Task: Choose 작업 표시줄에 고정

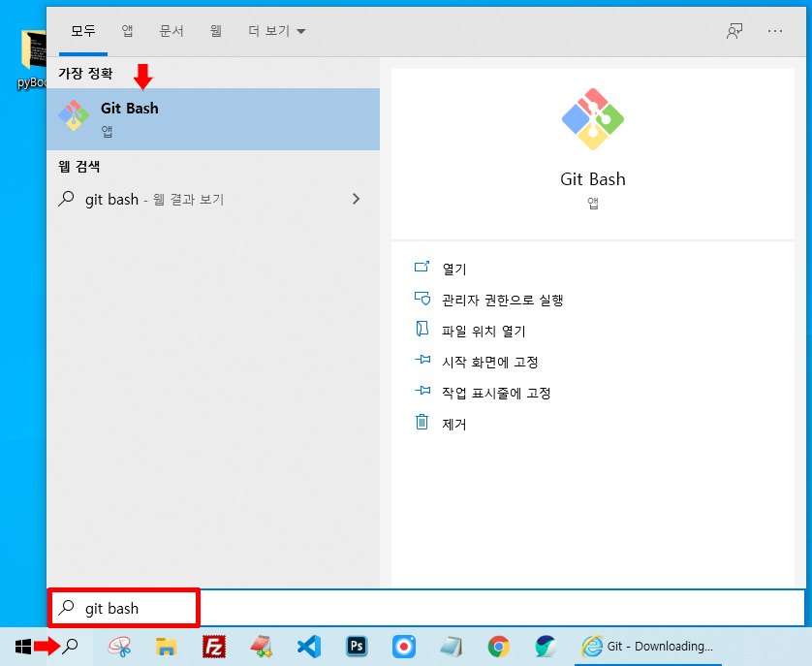Action: click(x=496, y=393)
